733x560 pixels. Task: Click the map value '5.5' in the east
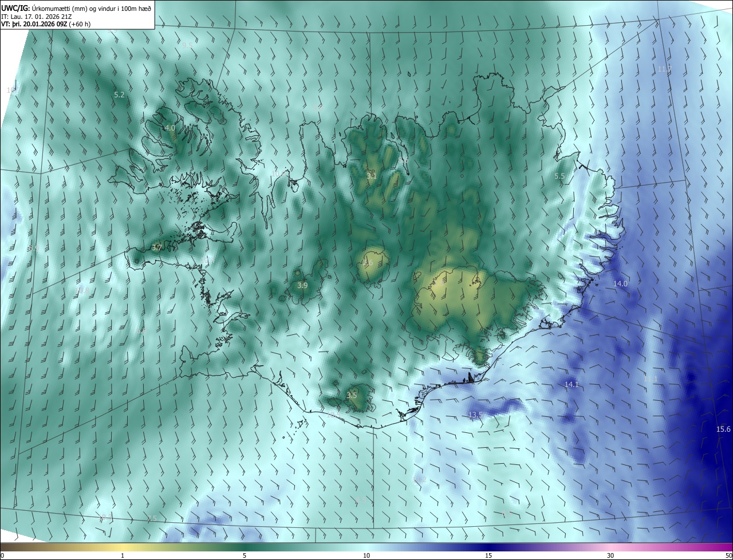(x=560, y=177)
